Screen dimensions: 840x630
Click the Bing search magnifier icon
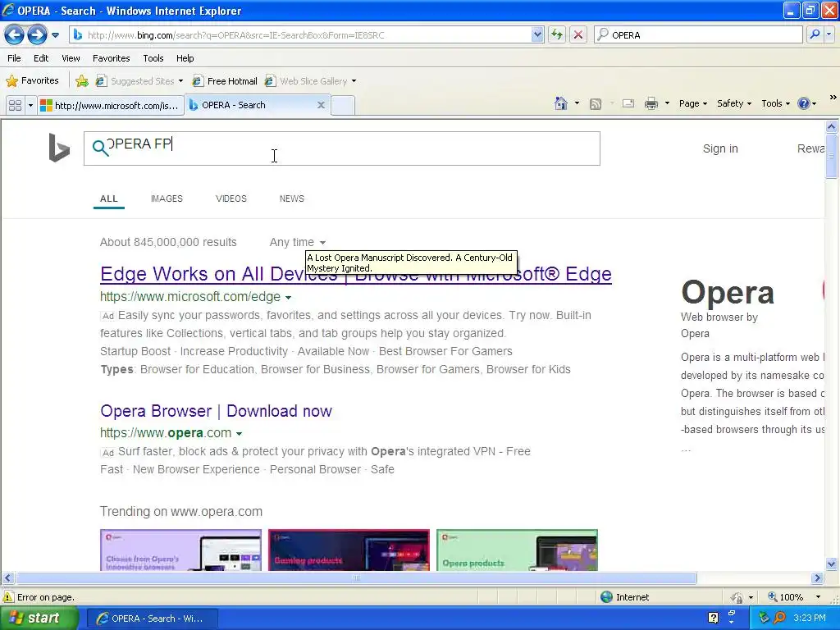point(100,148)
